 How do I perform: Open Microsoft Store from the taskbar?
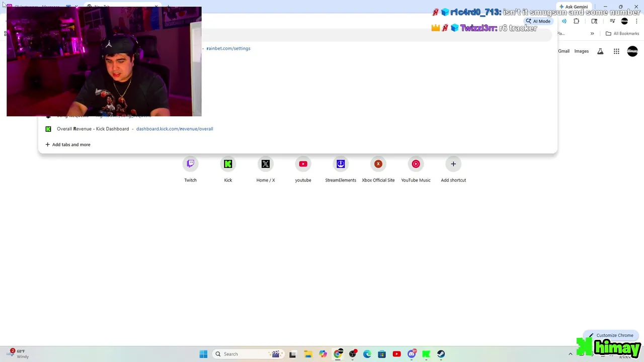pos(382,354)
